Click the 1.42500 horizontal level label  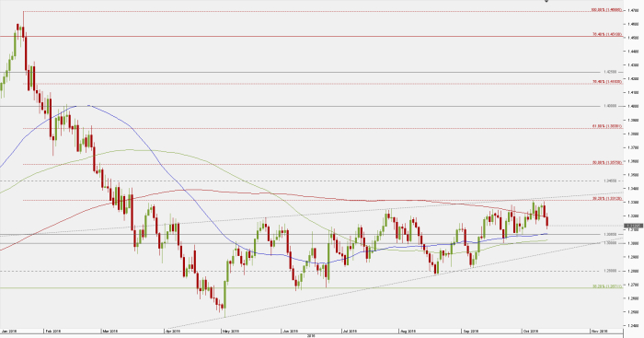pyautogui.click(x=610, y=72)
